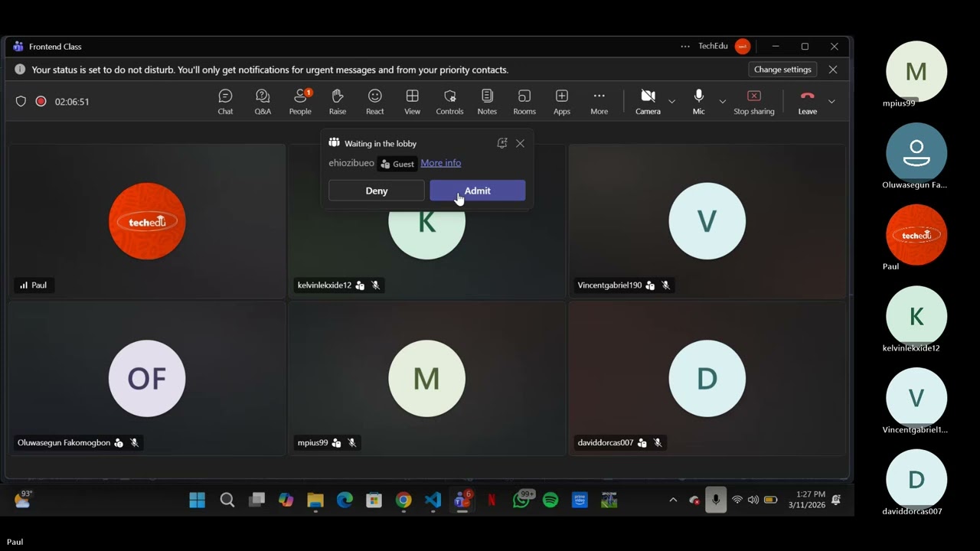Admit ehiozibueo from the lobby
This screenshot has width=980, height=551.
coord(478,191)
